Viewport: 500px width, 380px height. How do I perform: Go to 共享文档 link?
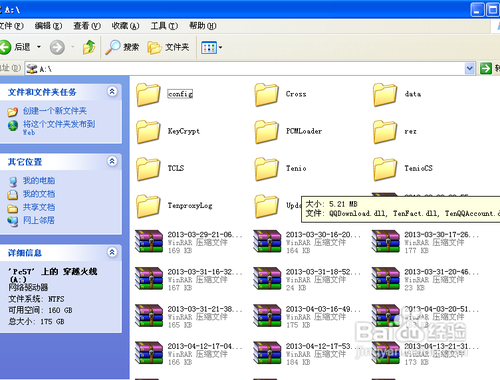(39, 207)
